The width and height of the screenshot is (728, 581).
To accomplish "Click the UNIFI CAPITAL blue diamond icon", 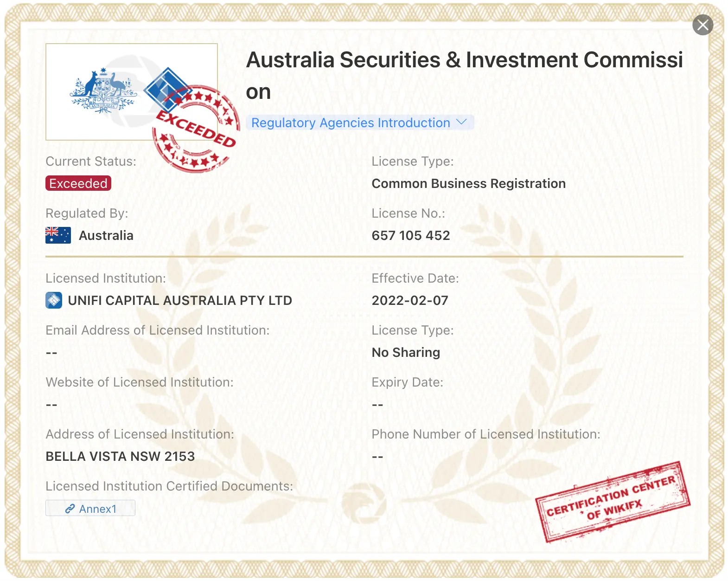I will click(54, 300).
